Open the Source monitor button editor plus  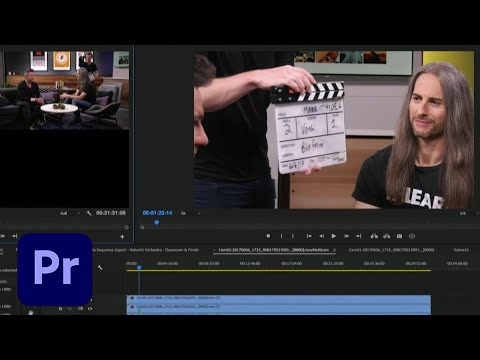[122, 237]
